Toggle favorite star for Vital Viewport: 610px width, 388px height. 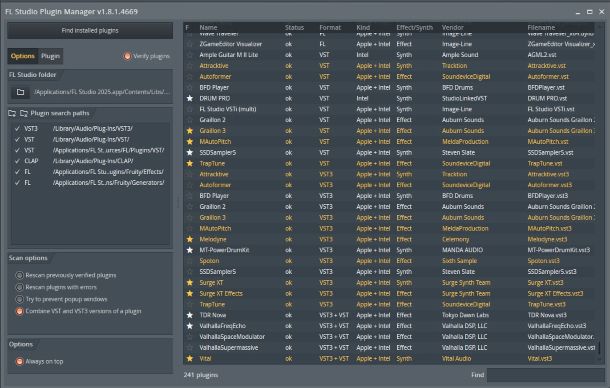tap(190, 358)
